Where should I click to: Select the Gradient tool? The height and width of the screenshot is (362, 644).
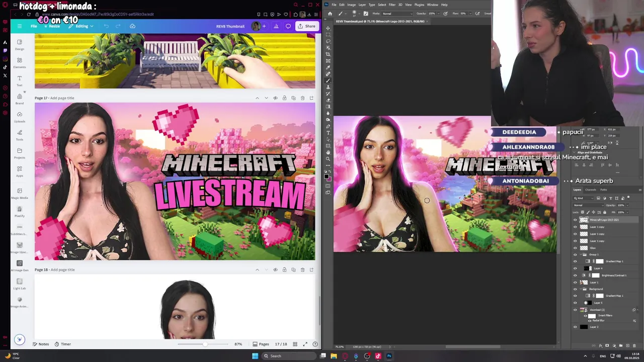[x=329, y=107]
